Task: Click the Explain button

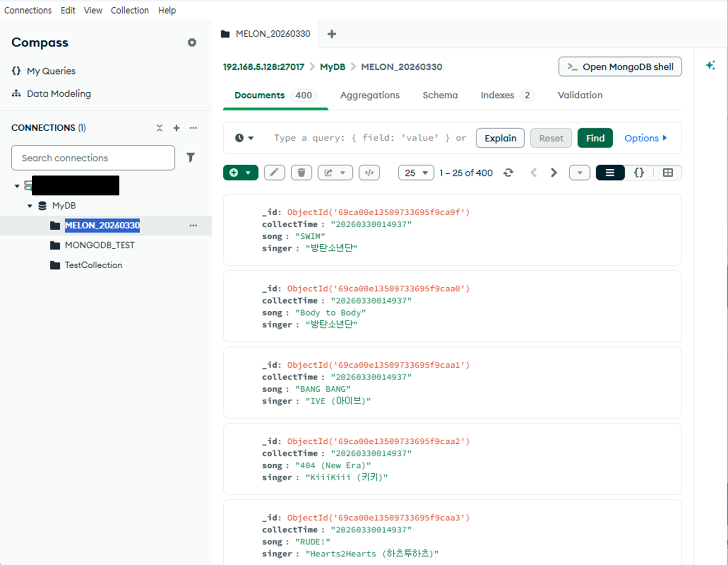Action: (x=501, y=138)
